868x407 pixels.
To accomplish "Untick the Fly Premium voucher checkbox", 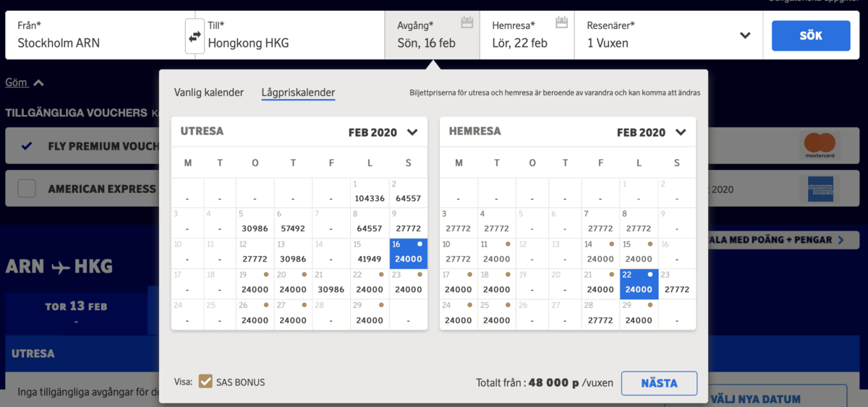I will [x=27, y=146].
